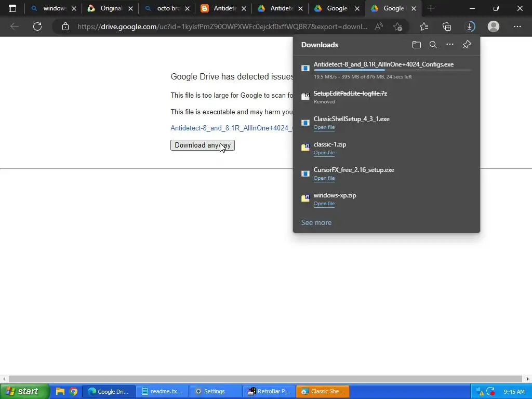Click the 9:45 AM system clock
The height and width of the screenshot is (399, 532).
tap(514, 392)
